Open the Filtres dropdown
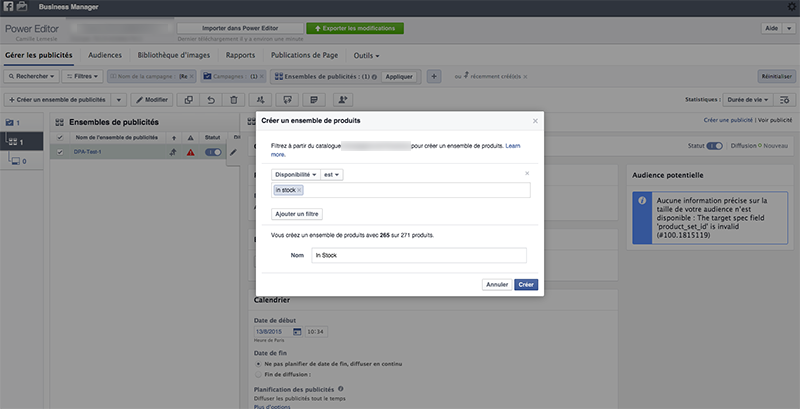Screen dimensions: 800x409 coord(82,76)
